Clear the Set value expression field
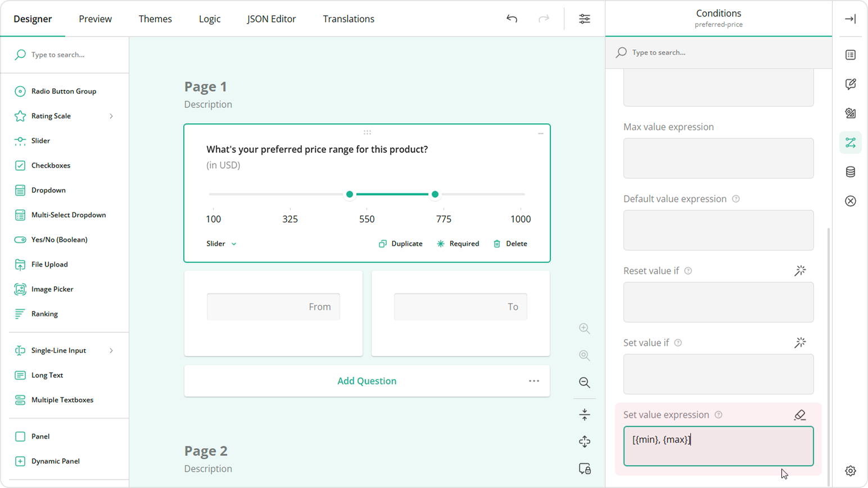The width and height of the screenshot is (868, 488). pos(799,415)
